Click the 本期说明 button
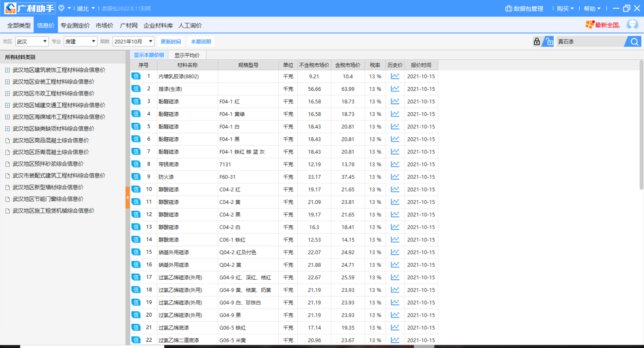644x348 pixels. click(x=201, y=42)
